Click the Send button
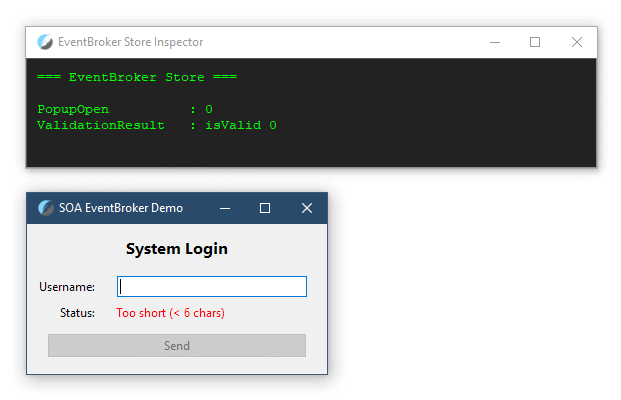 click(177, 345)
